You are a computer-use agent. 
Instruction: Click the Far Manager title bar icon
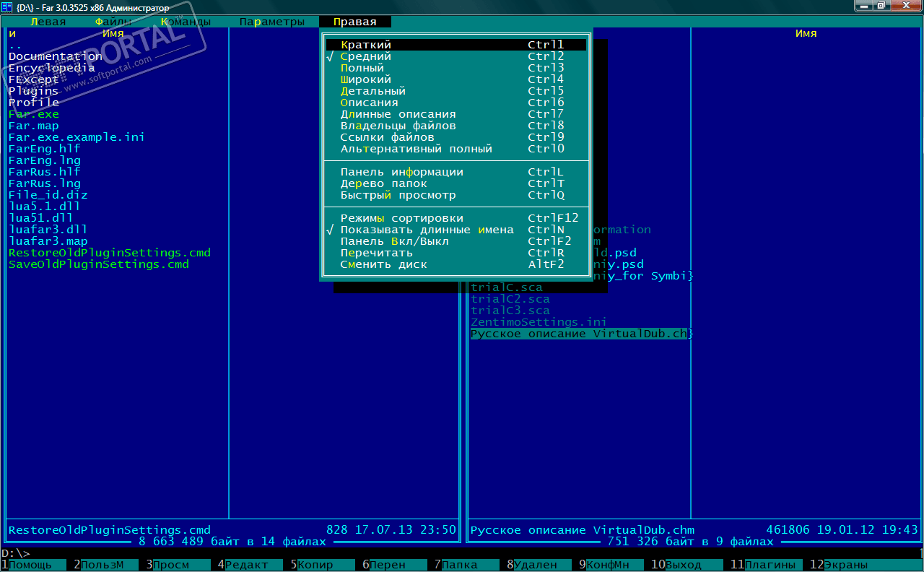7,7
